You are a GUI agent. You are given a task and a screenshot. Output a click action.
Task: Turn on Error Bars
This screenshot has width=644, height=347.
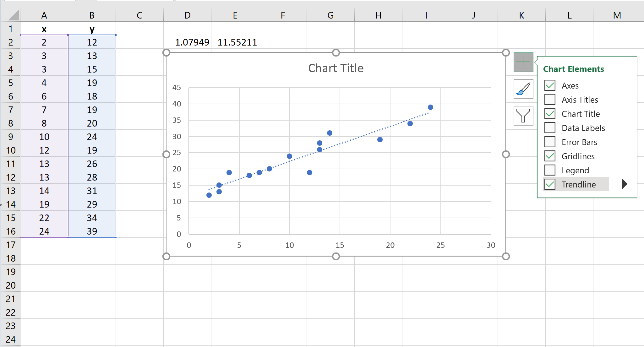tap(550, 142)
